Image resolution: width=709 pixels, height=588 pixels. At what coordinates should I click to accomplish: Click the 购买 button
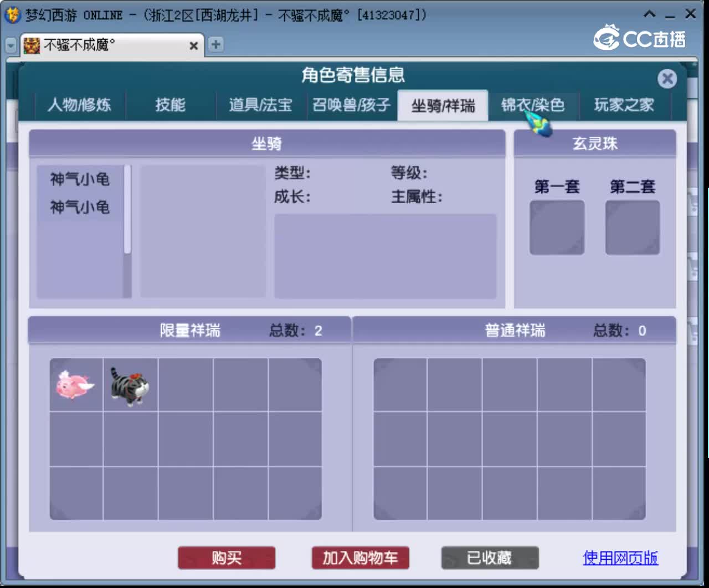[x=227, y=558]
